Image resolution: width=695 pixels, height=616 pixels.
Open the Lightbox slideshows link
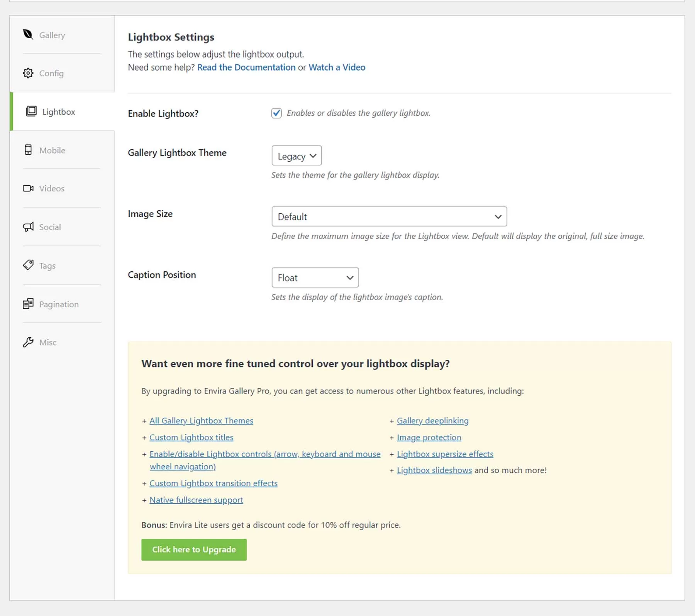click(434, 470)
